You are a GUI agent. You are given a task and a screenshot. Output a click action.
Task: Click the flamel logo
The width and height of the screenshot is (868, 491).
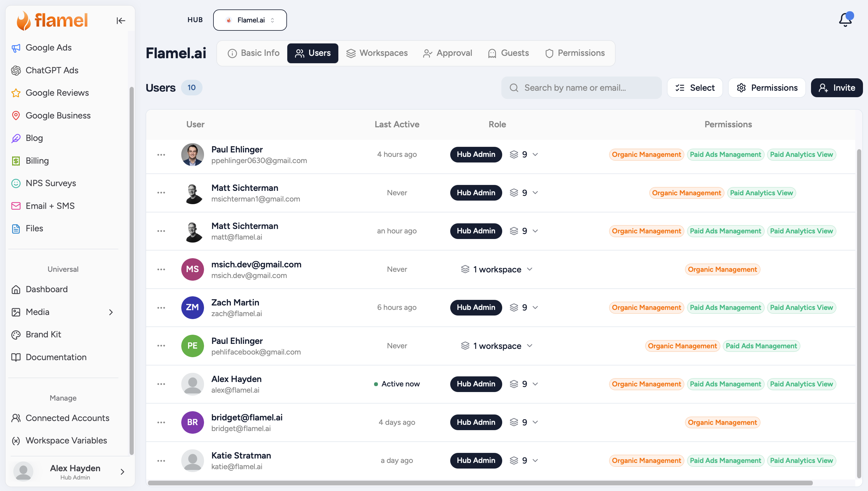point(52,20)
